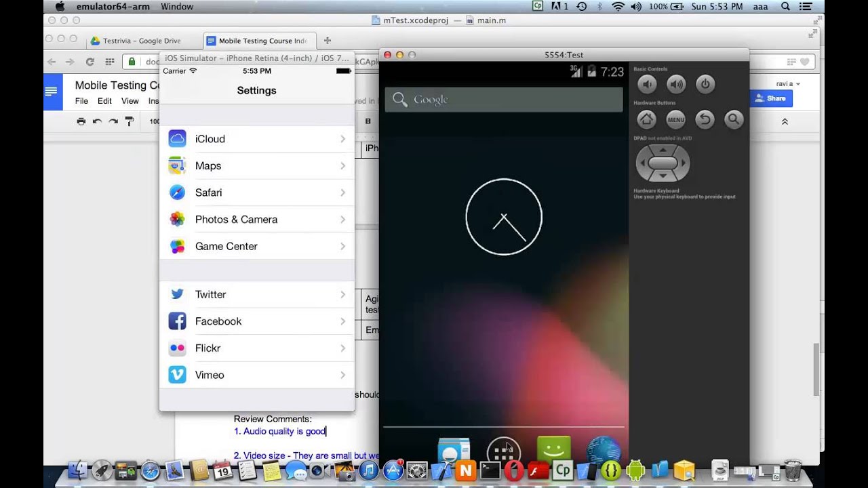The height and width of the screenshot is (488, 868).
Task: Open Photos & Camera settings
Action: click(x=257, y=220)
